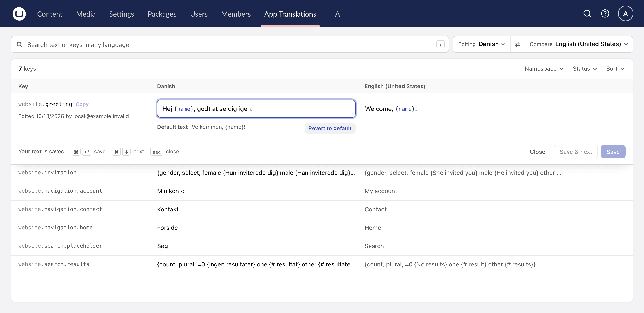Open the AI section
644x313 pixels.
coord(338,14)
